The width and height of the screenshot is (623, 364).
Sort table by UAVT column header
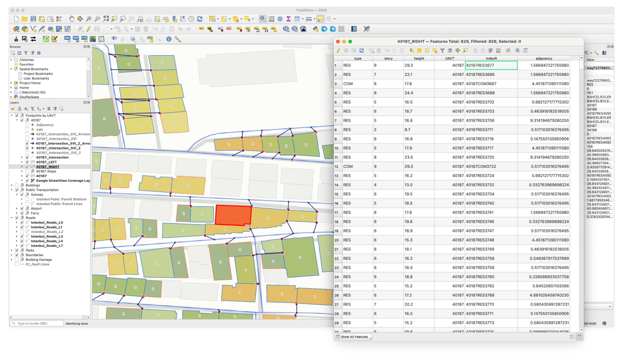tap(449, 58)
